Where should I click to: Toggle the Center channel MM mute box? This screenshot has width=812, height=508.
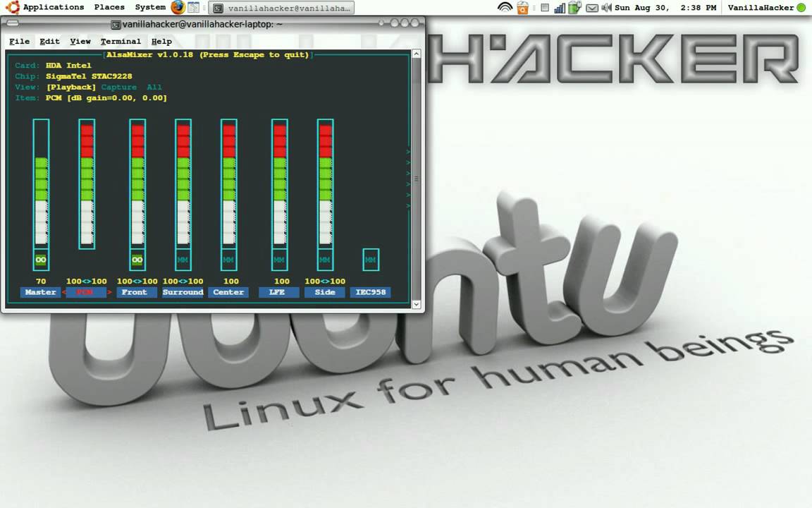tap(228, 260)
